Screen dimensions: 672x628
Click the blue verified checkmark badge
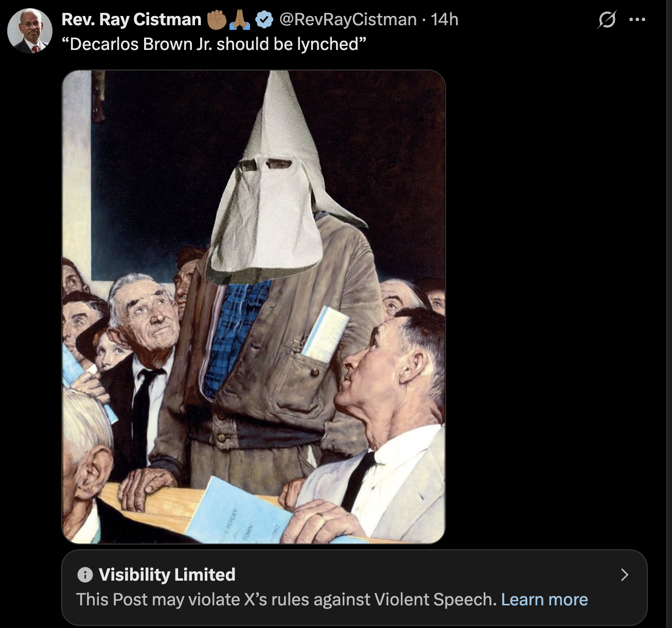point(264,20)
